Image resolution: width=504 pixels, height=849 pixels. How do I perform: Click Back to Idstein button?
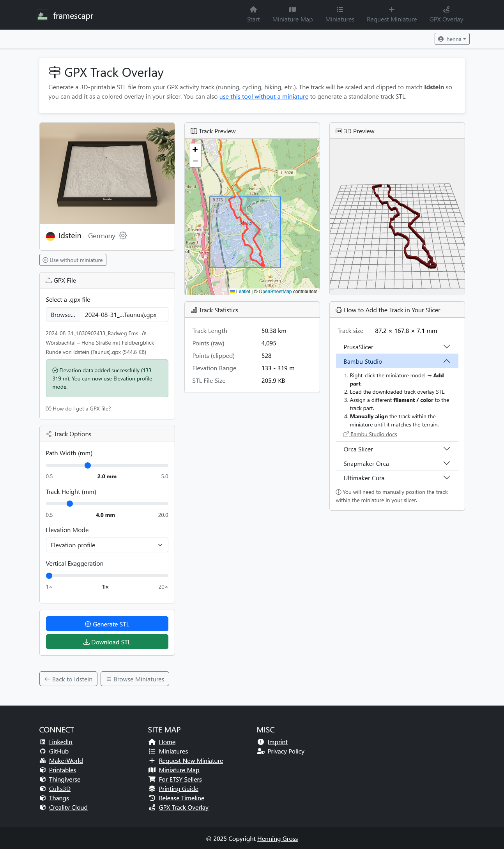68,679
